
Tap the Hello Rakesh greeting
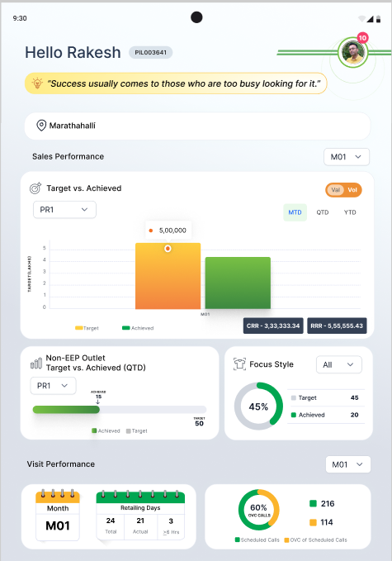(x=73, y=52)
